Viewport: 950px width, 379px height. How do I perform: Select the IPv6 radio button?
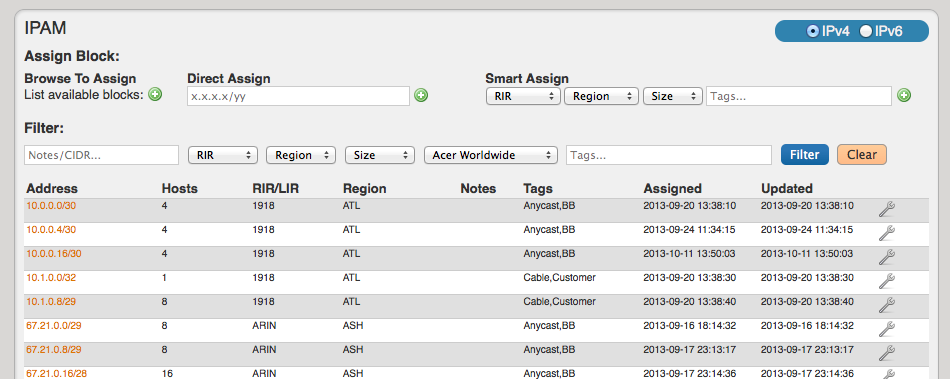pos(866,31)
